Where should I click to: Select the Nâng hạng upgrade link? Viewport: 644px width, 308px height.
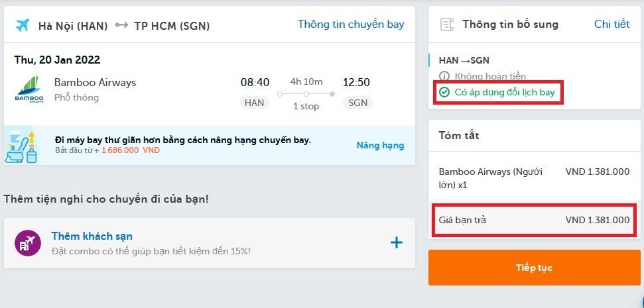pyautogui.click(x=380, y=145)
